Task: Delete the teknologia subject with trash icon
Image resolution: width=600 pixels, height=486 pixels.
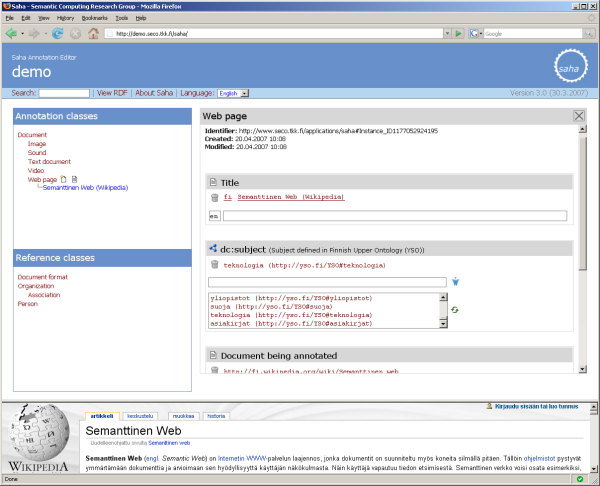Action: pos(215,265)
